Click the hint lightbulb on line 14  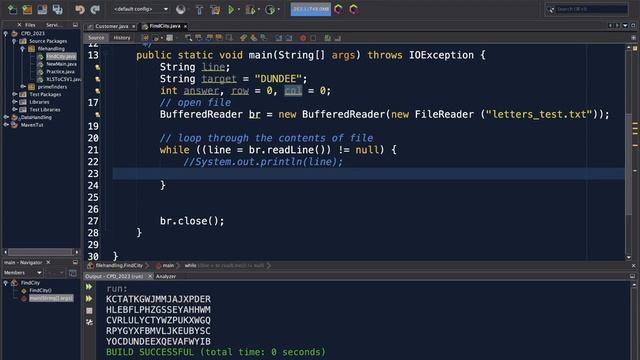[98, 67]
